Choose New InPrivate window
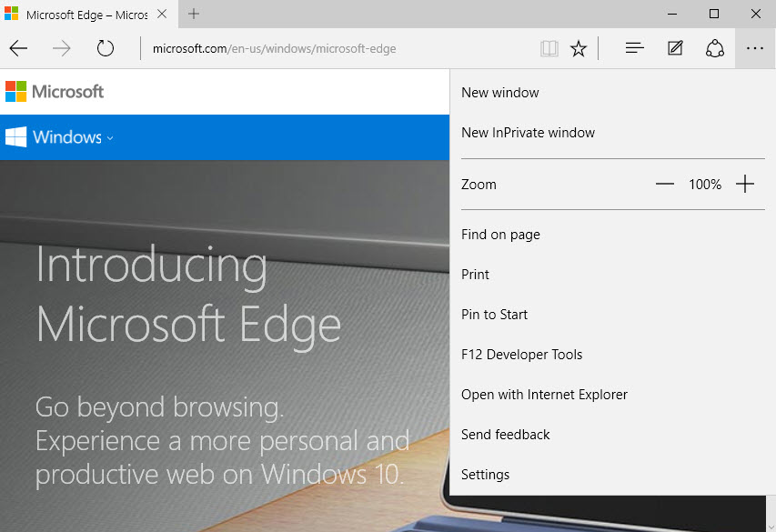The width and height of the screenshot is (776, 532). click(x=612, y=133)
